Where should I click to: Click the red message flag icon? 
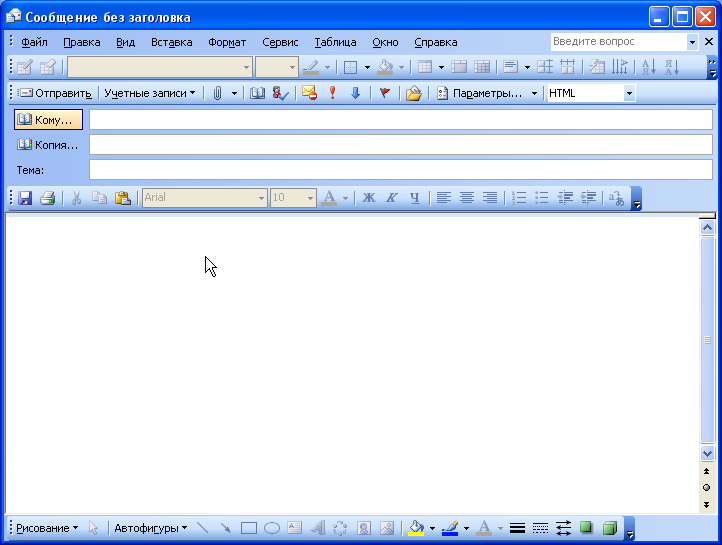tap(384, 93)
